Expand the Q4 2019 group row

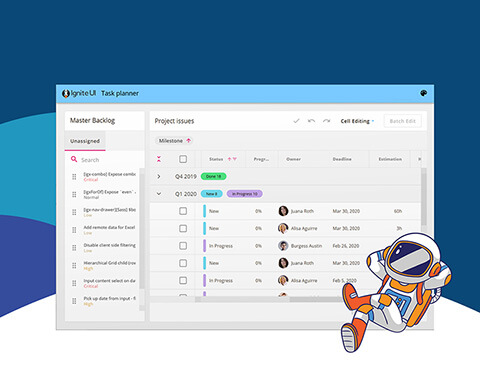(159, 176)
